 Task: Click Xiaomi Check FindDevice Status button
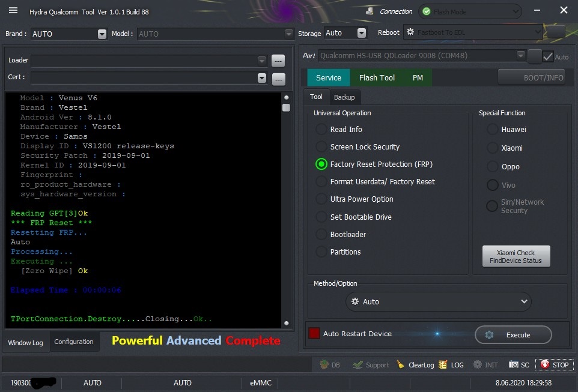coord(516,256)
